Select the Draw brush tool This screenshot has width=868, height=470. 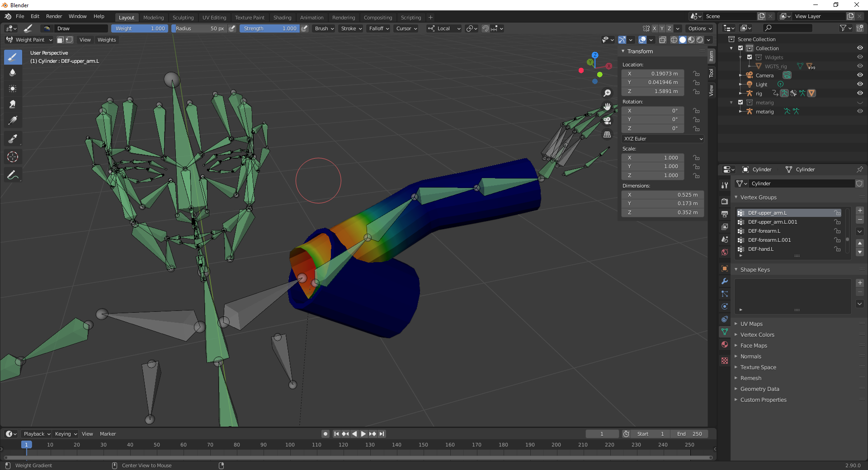13,57
